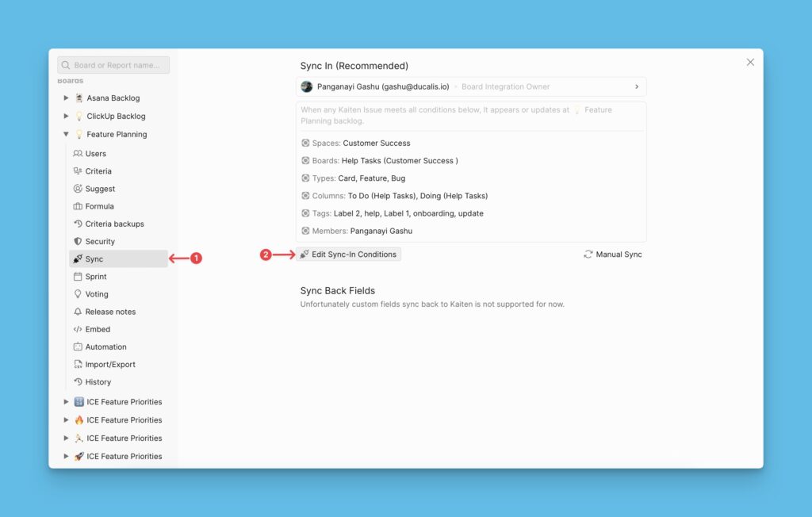Open the Import/Export menu item
812x517 pixels.
point(110,365)
